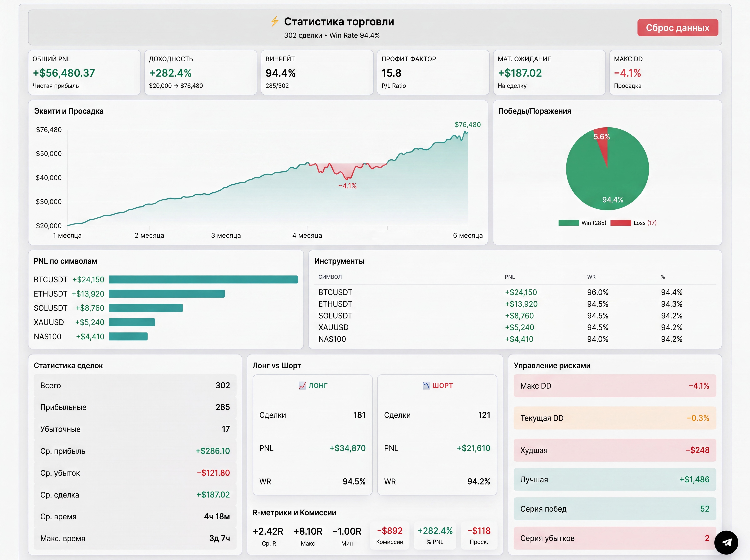Click the "4 месяца" axis label
750x560 pixels.
coord(307,235)
